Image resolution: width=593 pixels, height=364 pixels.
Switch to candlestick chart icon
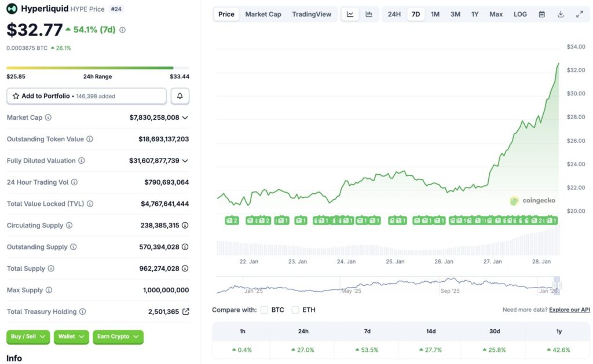tap(369, 14)
